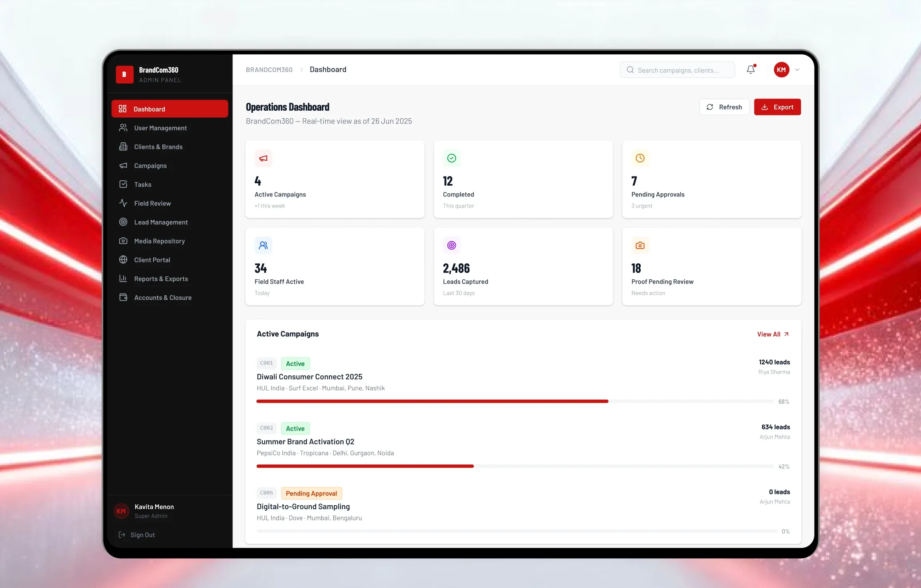921x588 pixels.
Task: Open the notifications bell
Action: click(x=751, y=70)
